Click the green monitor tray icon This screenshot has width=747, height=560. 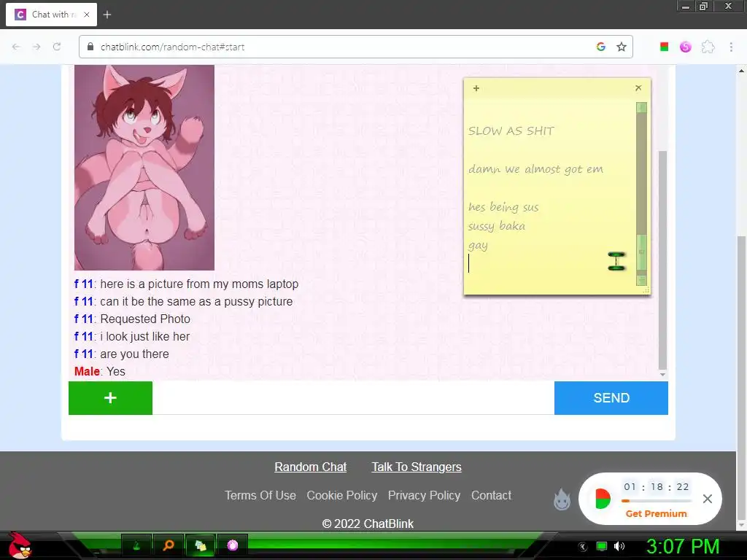602,546
